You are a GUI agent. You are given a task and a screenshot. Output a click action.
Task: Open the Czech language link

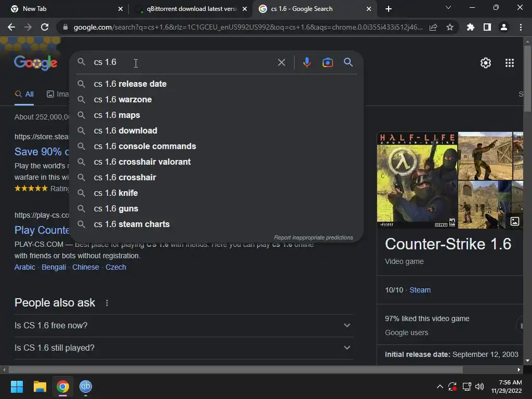[116, 267]
